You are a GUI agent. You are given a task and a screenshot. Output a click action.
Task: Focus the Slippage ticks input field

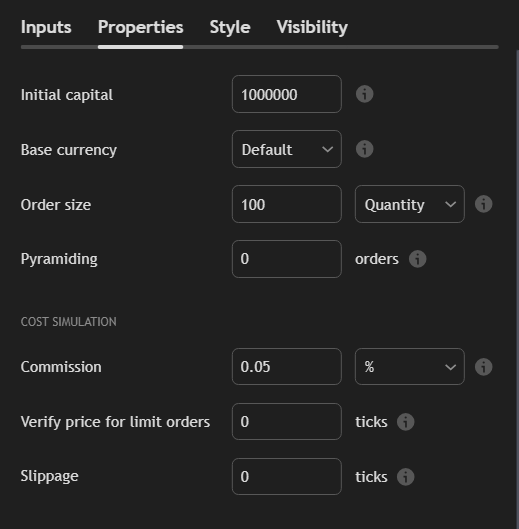coord(287,477)
